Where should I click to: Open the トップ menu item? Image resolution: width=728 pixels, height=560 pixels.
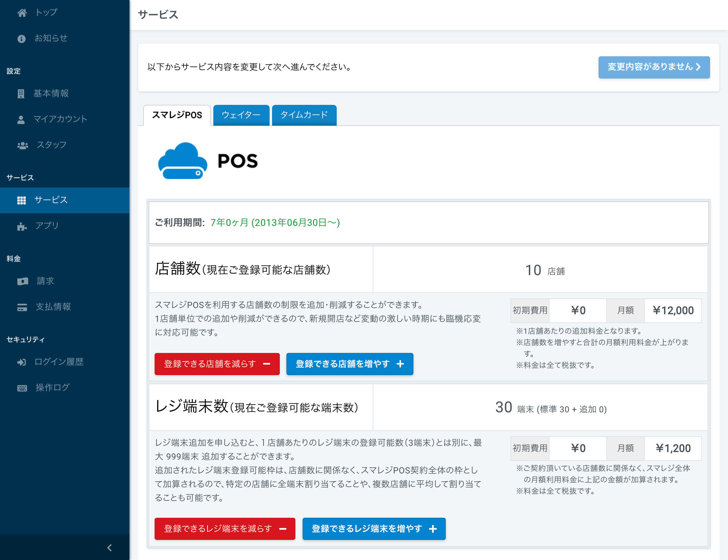[65, 13]
